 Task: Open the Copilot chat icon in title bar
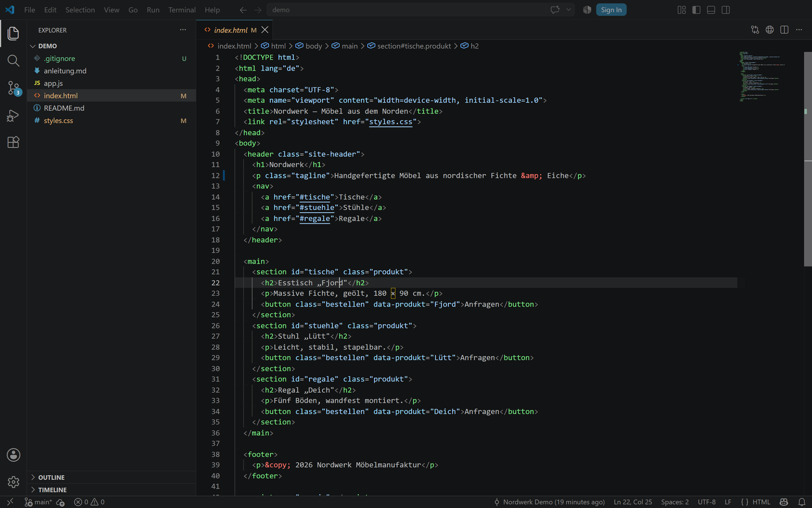[555, 10]
